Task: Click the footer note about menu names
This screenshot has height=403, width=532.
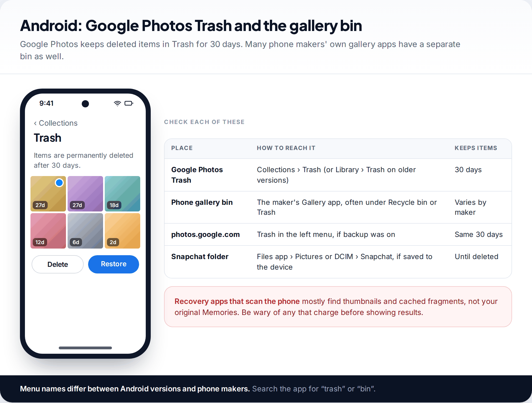Action: pos(198,389)
